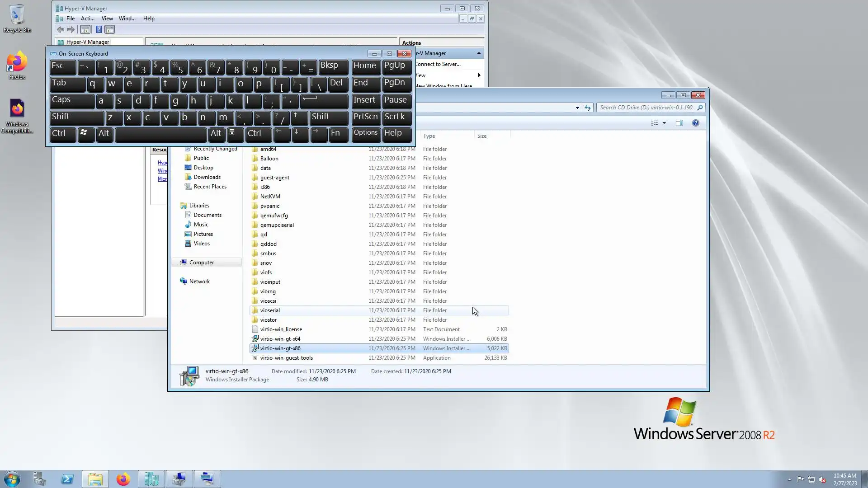Launch PowerShell from taskbar icon
The height and width of the screenshot is (488, 868).
point(67,479)
